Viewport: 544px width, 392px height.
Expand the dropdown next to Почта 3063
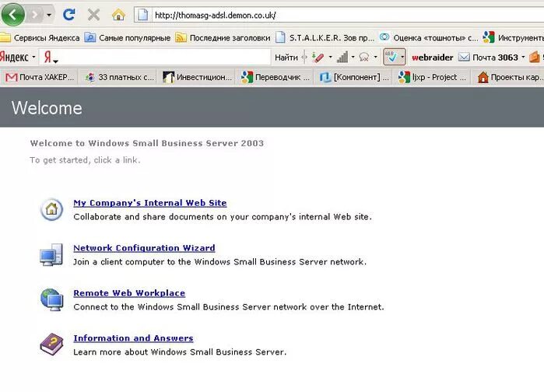click(x=523, y=57)
